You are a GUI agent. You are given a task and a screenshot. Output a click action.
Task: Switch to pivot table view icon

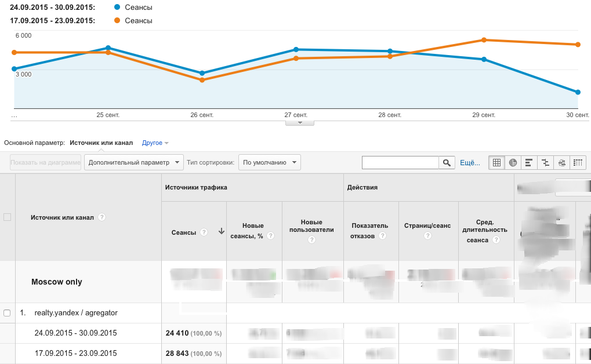tap(578, 162)
